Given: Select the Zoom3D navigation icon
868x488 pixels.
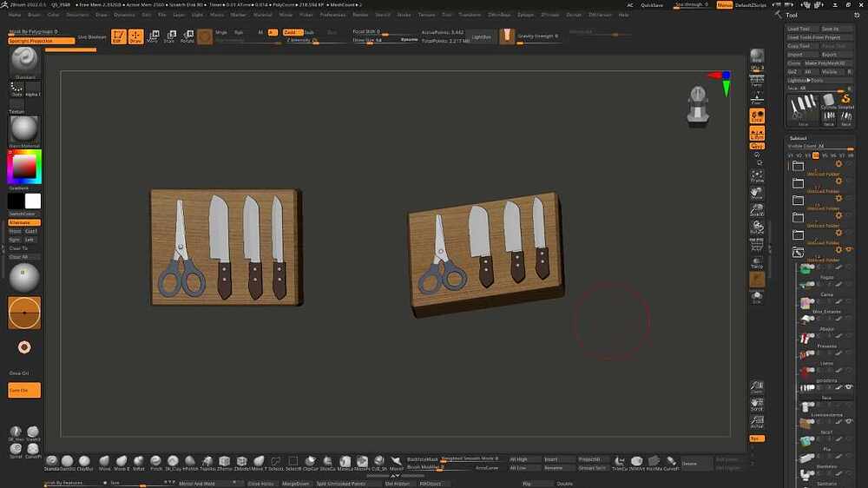Looking at the screenshot, I should coord(757,210).
